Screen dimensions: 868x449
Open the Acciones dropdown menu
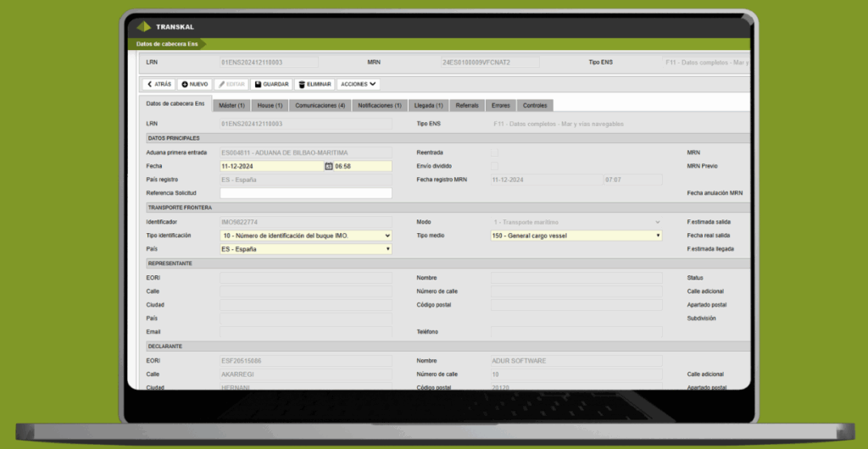(x=358, y=85)
